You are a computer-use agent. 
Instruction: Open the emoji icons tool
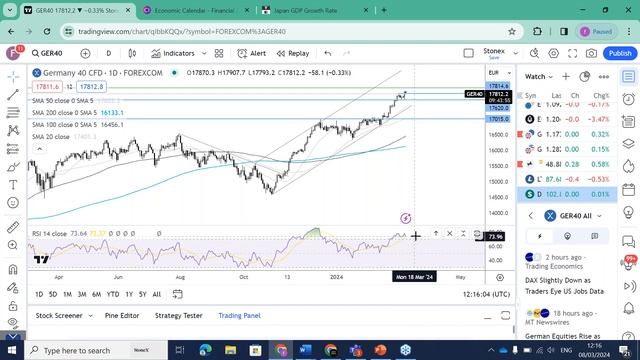pos(13,203)
